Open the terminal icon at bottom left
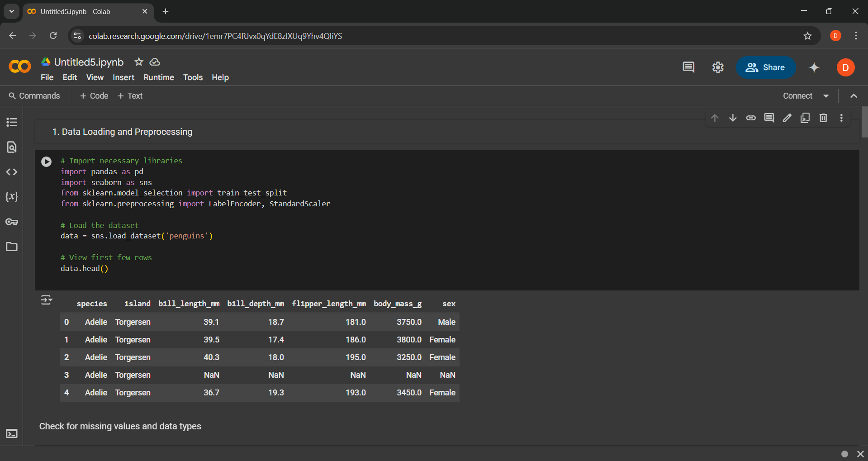This screenshot has height=461, width=868. [12, 433]
